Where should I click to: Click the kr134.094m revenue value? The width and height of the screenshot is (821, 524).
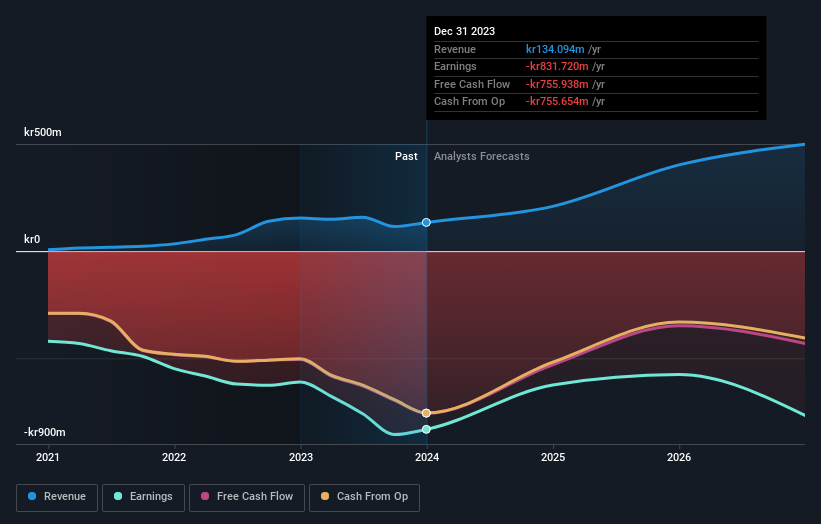(555, 49)
